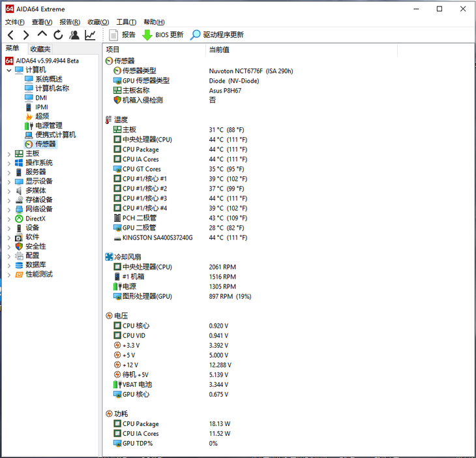Expand the DirectX tree node
This screenshot has width=476, height=458.
[9, 219]
